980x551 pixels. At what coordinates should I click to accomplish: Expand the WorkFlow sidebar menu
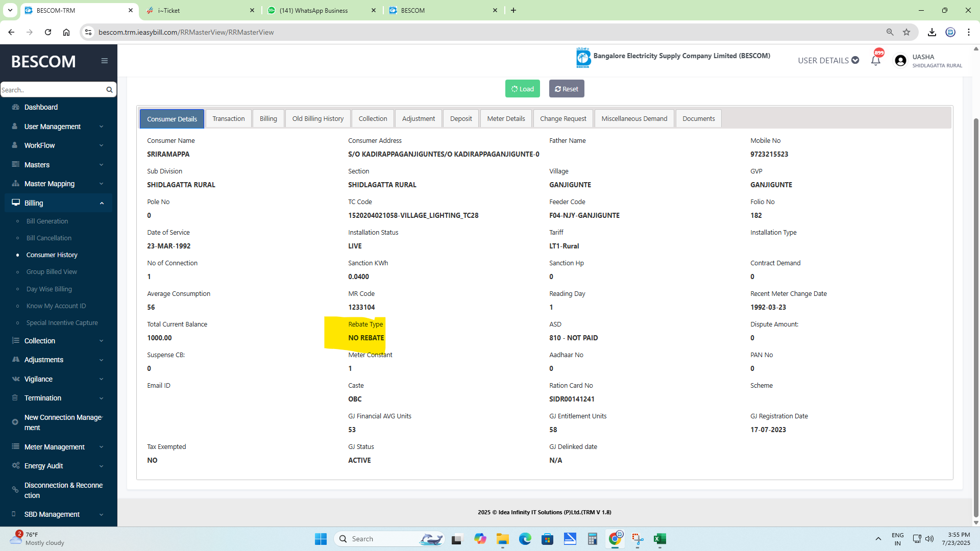click(58, 145)
